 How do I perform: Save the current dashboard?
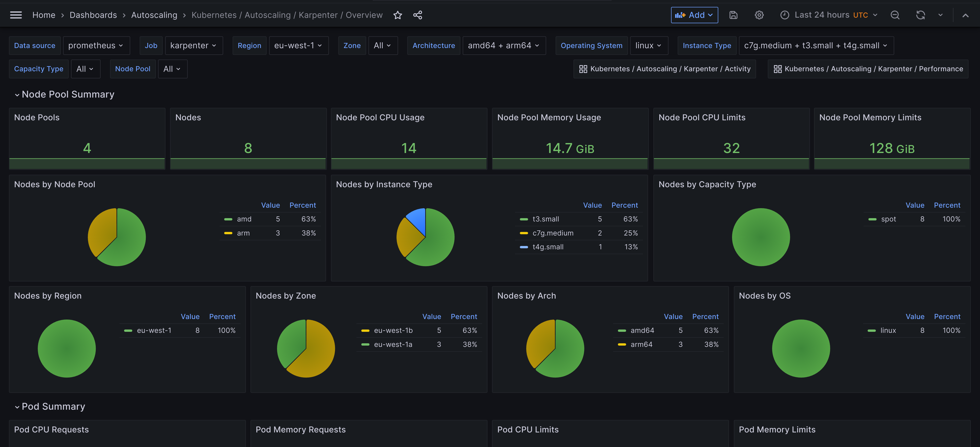(x=733, y=15)
